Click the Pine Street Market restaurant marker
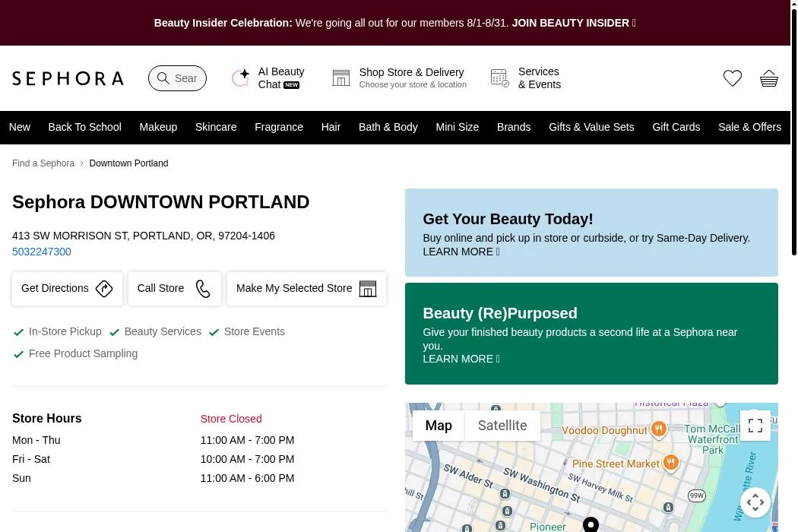Viewport: 798px width, 532px height. (671, 462)
